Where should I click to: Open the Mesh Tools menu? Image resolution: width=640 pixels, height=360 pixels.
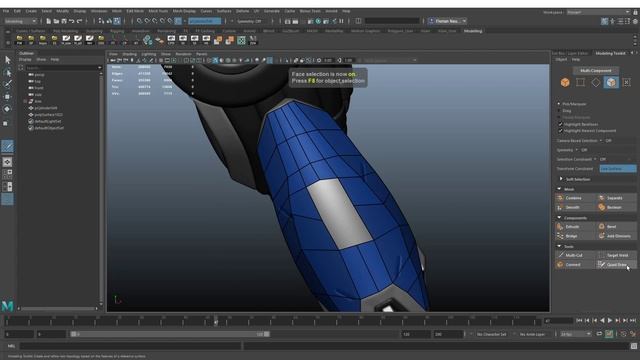158,11
